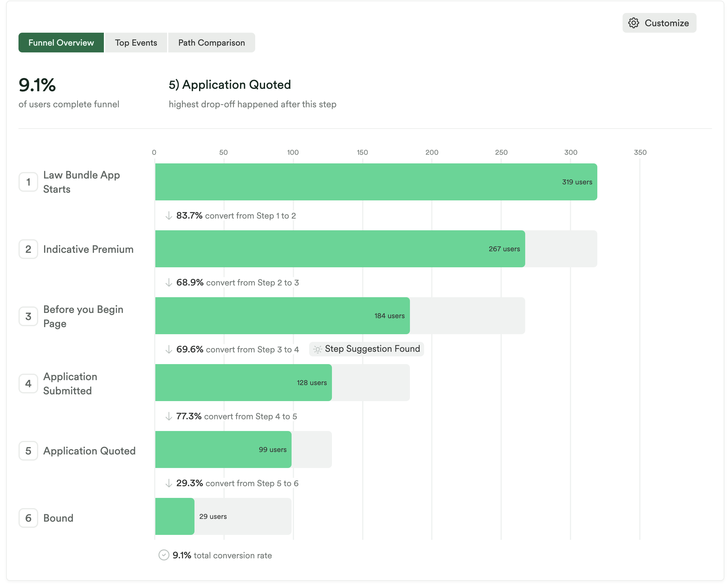Open the Path Comparison tab
Image resolution: width=728 pixels, height=587 pixels.
coord(211,43)
